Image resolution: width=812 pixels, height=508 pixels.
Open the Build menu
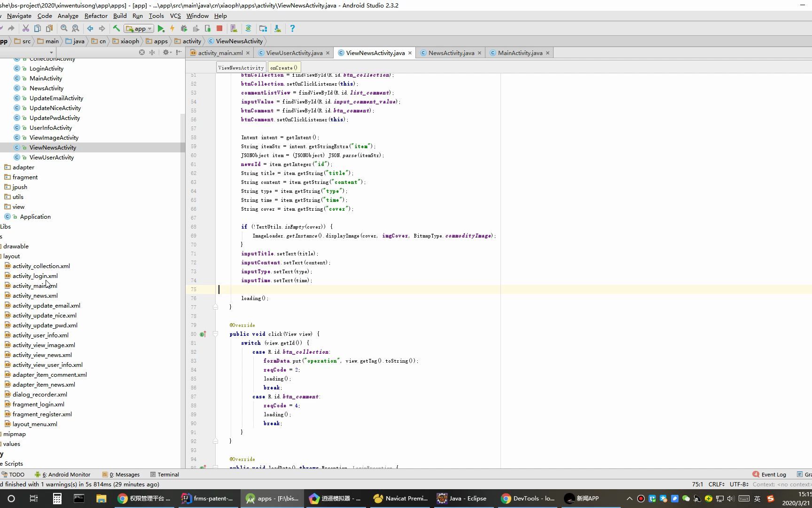(x=120, y=16)
